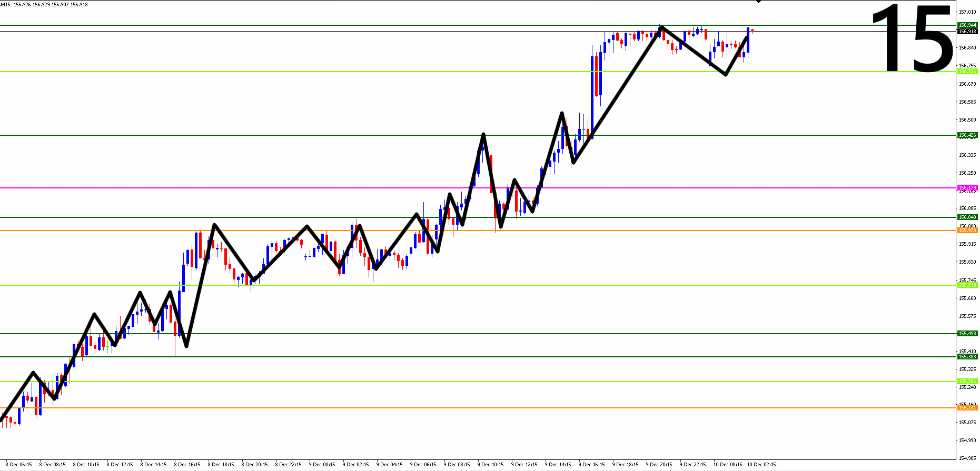Click the 155.830 price scale value
This screenshot has height=471, width=980.
(967, 262)
